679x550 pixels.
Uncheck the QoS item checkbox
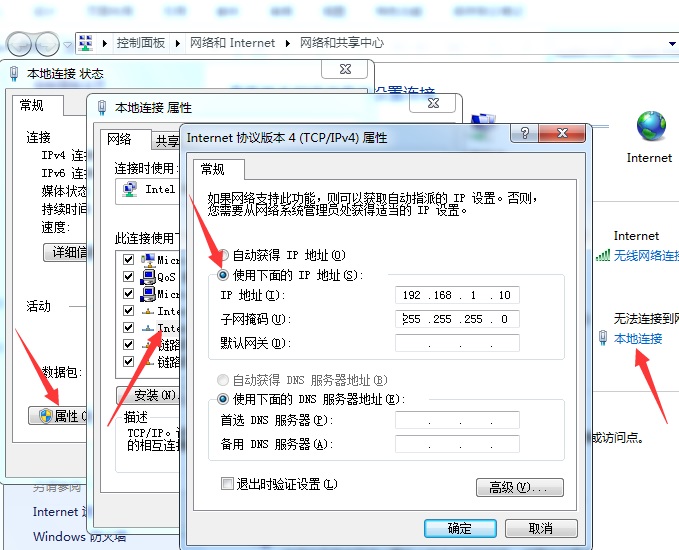pyautogui.click(x=128, y=277)
